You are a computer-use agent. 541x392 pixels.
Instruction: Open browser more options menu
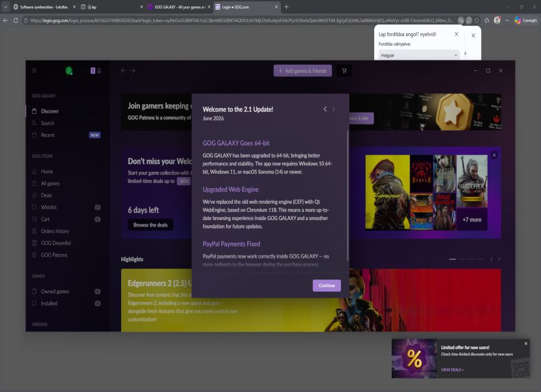[x=507, y=21]
